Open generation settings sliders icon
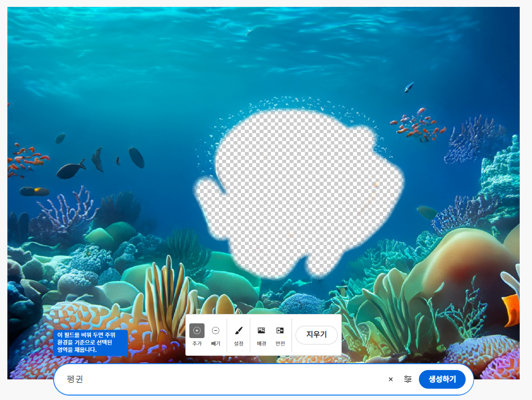This screenshot has width=532, height=400. (x=408, y=379)
